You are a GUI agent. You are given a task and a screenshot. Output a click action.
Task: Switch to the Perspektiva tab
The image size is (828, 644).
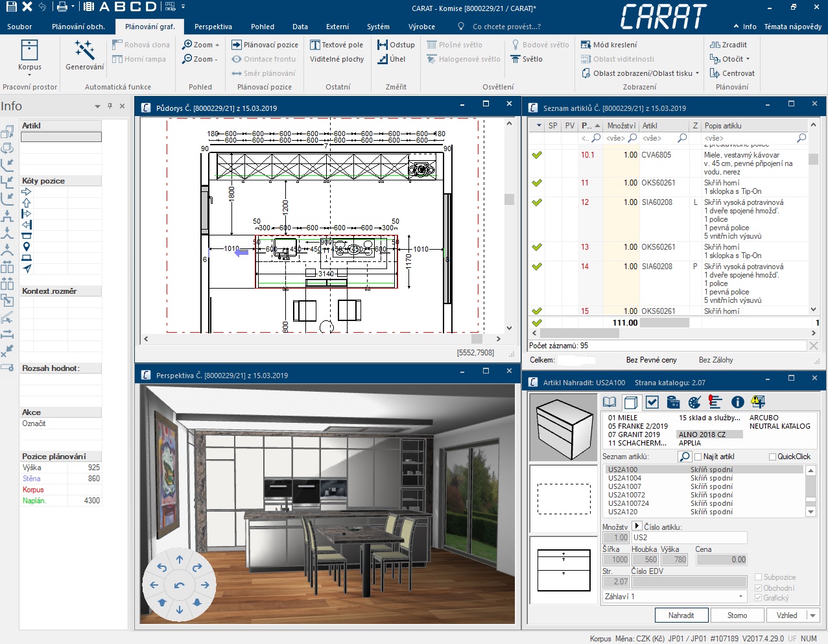[213, 27]
